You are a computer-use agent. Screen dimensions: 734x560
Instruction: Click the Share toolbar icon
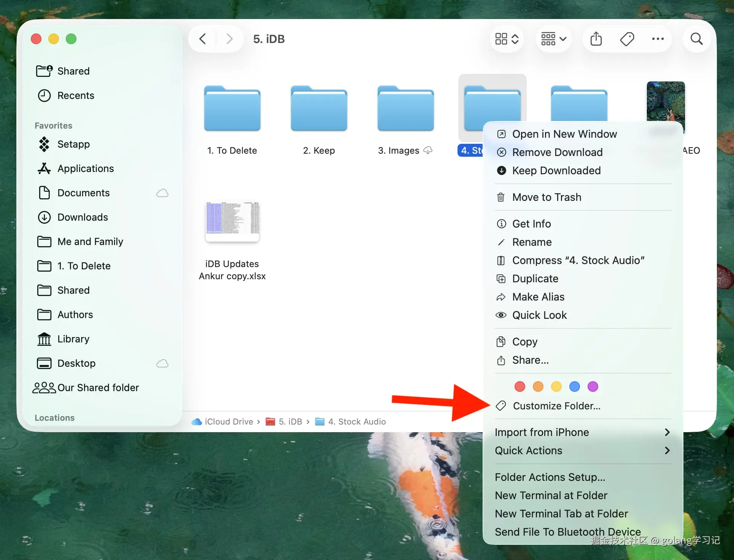[x=596, y=39]
